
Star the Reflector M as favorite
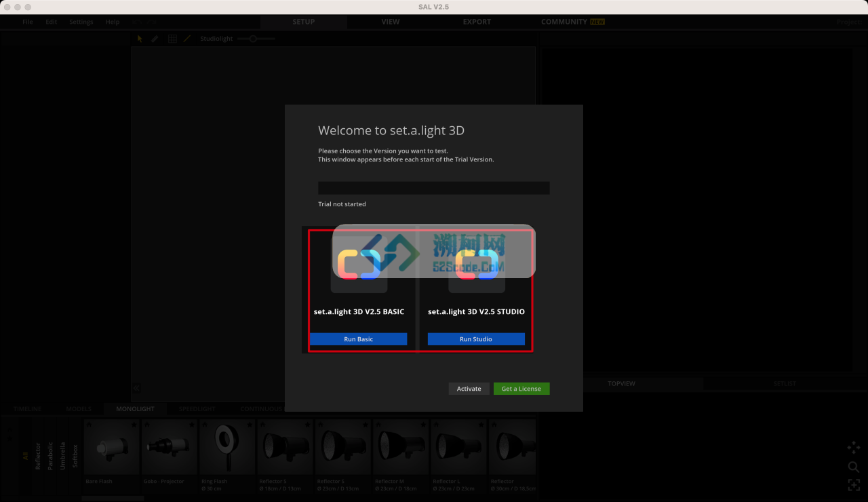424,425
